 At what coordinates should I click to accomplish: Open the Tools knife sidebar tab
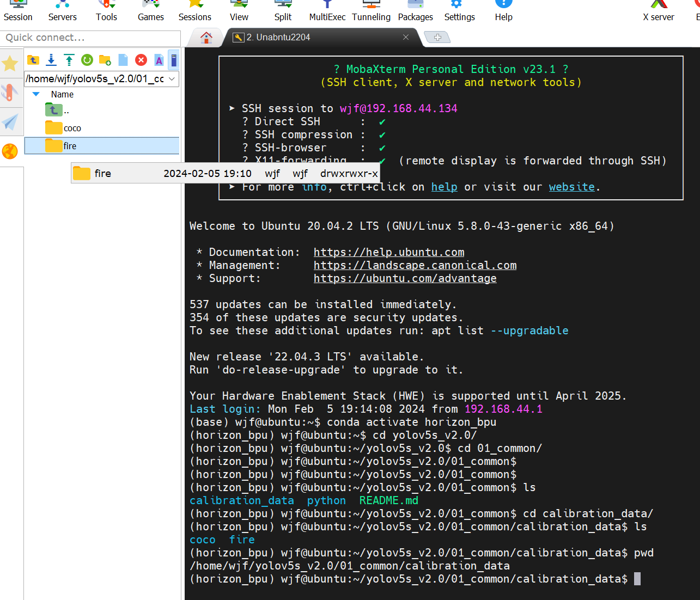point(10,93)
